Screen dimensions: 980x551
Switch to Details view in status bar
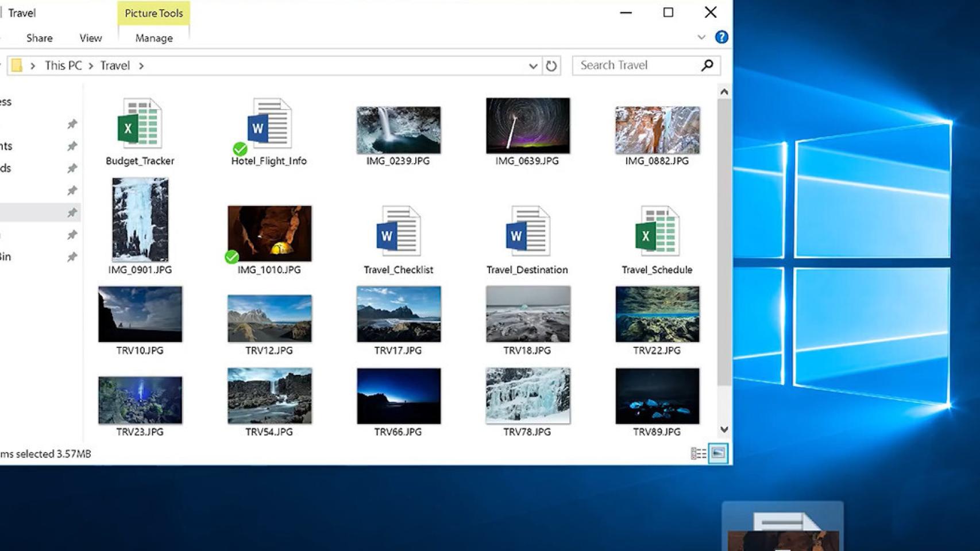click(697, 453)
